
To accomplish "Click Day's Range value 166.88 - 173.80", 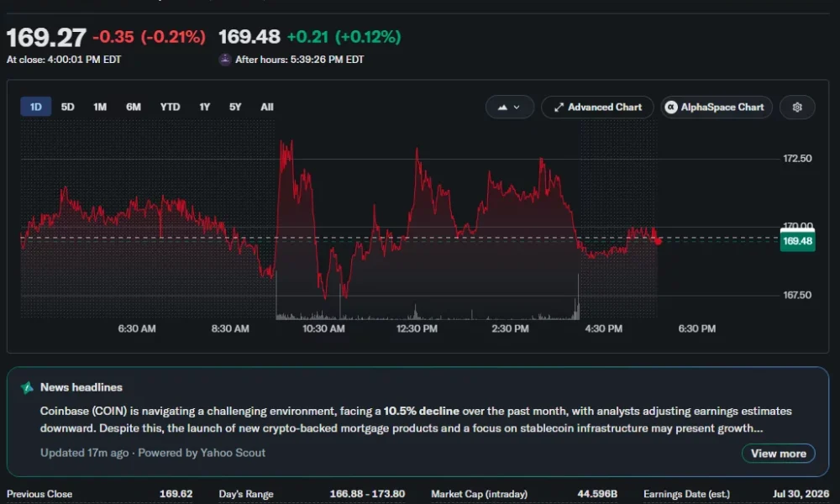I will (x=367, y=494).
